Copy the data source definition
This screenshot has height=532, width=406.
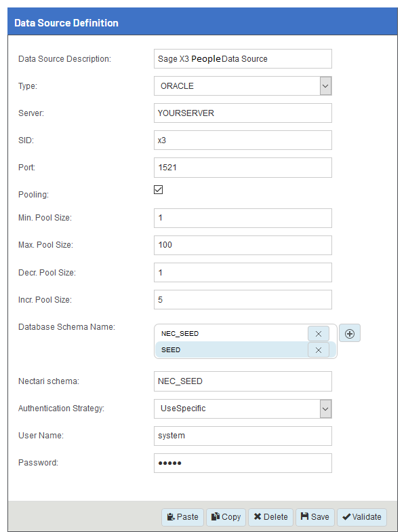pos(226,517)
